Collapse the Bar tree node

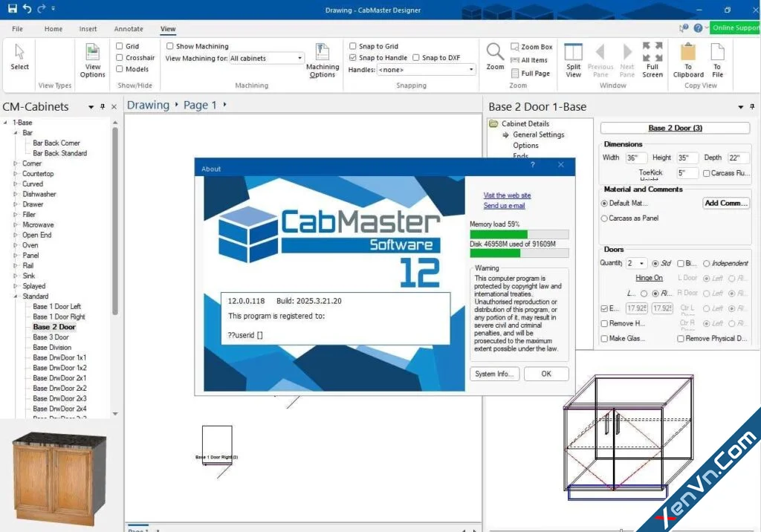(x=16, y=132)
